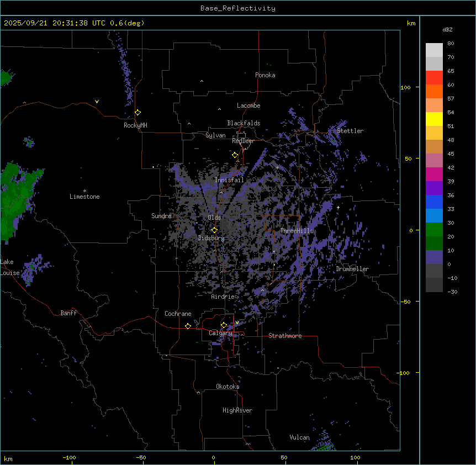
Task: Click the yellow diamond marker below Cochrane
Action: tap(188, 326)
